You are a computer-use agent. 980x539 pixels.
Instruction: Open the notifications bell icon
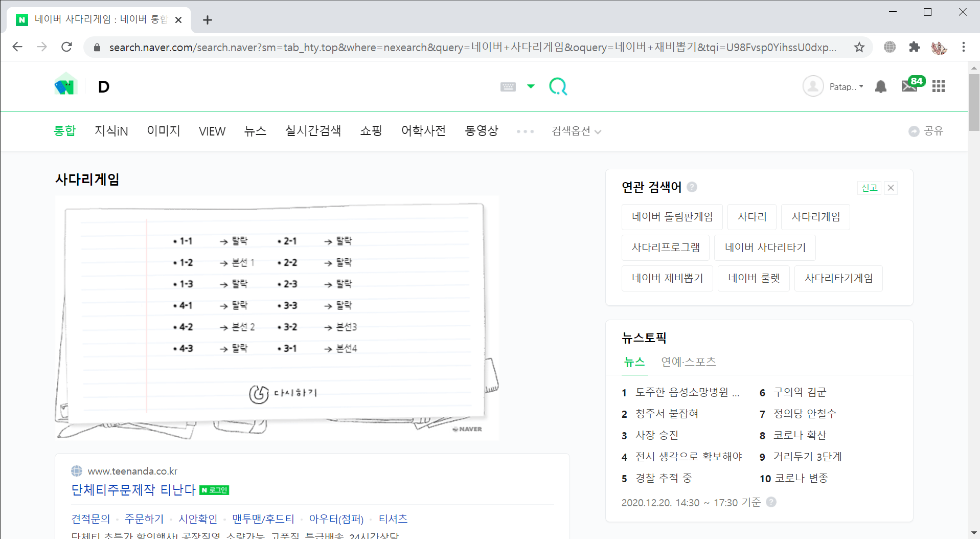tap(880, 86)
